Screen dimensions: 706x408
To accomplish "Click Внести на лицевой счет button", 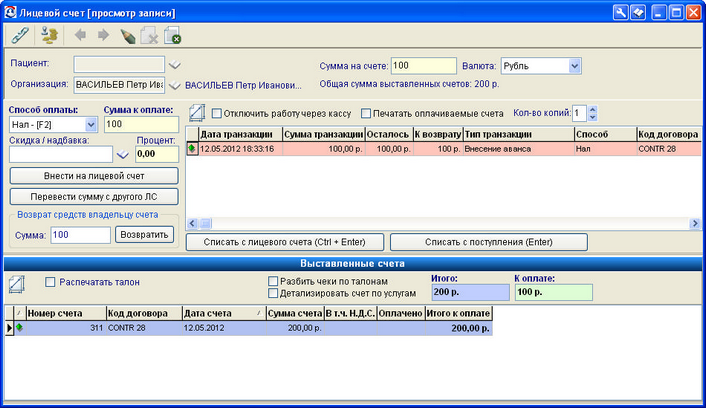I will click(x=94, y=176).
